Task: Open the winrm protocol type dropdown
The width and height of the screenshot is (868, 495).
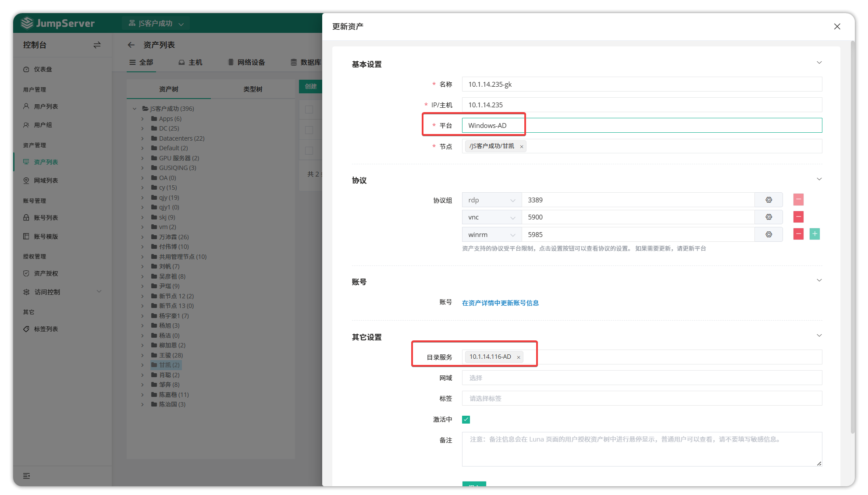Action: tap(491, 234)
